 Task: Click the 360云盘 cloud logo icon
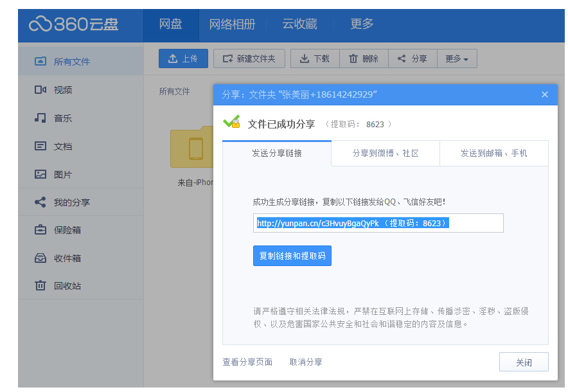point(40,24)
